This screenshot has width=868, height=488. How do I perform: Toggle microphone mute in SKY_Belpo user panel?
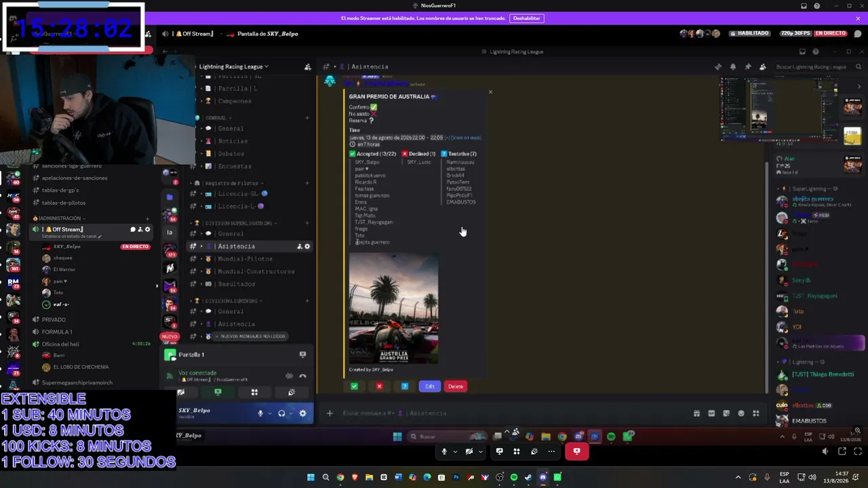[x=260, y=413]
